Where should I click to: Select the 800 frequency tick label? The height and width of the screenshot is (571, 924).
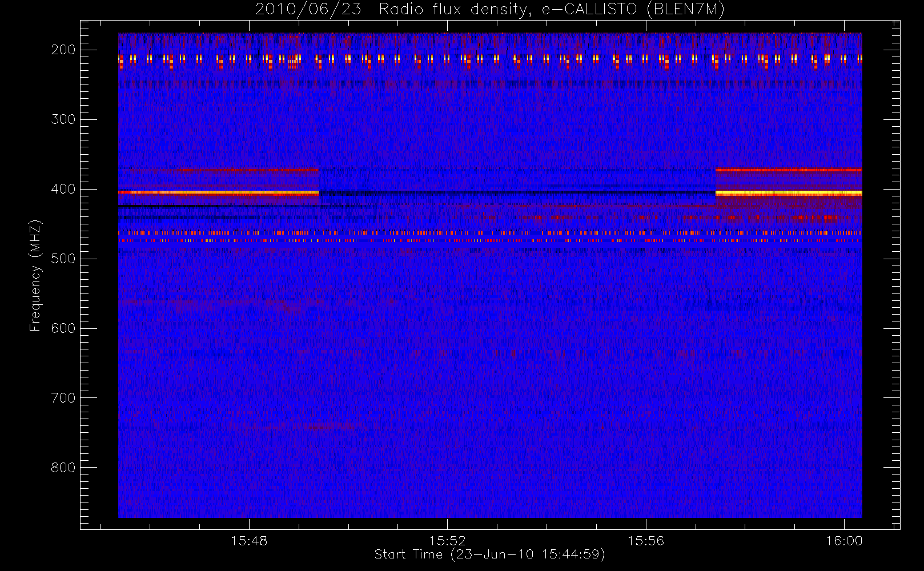pos(63,468)
